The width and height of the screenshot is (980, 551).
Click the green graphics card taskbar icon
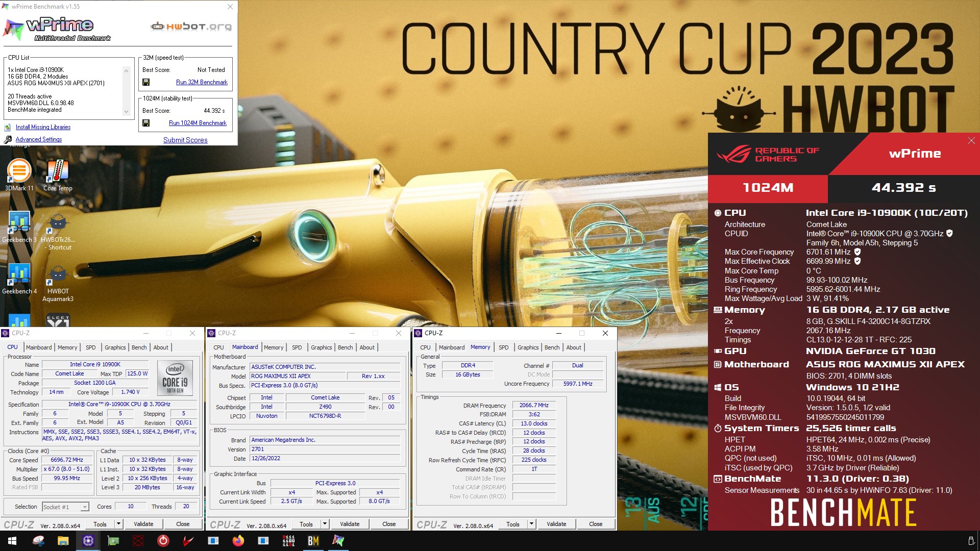(113, 541)
